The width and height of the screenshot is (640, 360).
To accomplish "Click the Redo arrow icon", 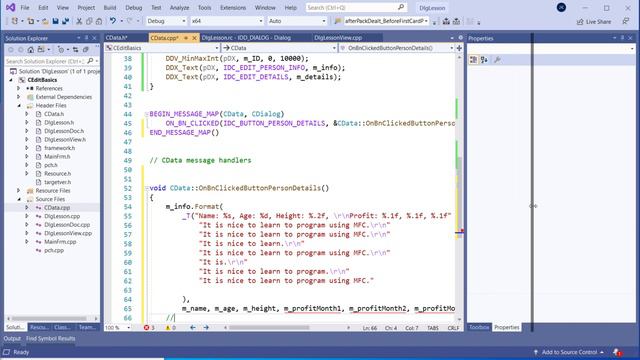I will 130,21.
